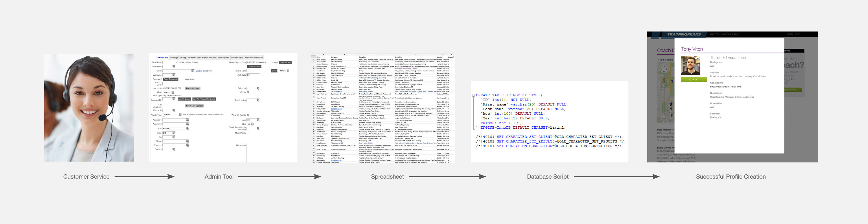Image resolution: width=868 pixels, height=224 pixels.
Task: Click Add As Premium To Coach button
Action: click(205, 99)
